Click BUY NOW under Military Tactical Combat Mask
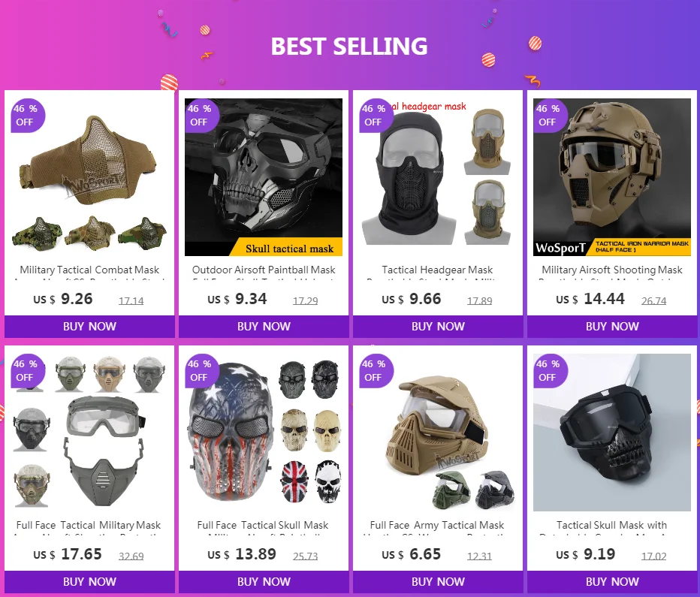The width and height of the screenshot is (700, 597). 89,327
